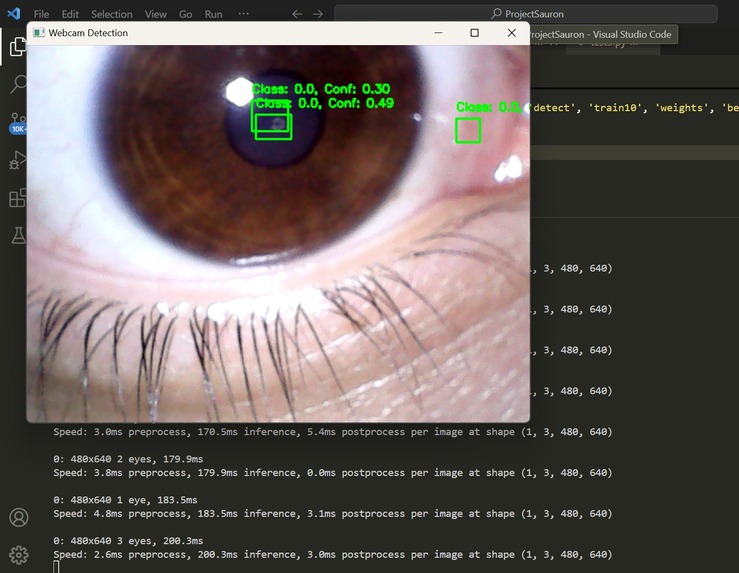Click the terminal line '0: 480x640 3 eyes, 200.3ms'
The width and height of the screenshot is (739, 573).
[128, 541]
